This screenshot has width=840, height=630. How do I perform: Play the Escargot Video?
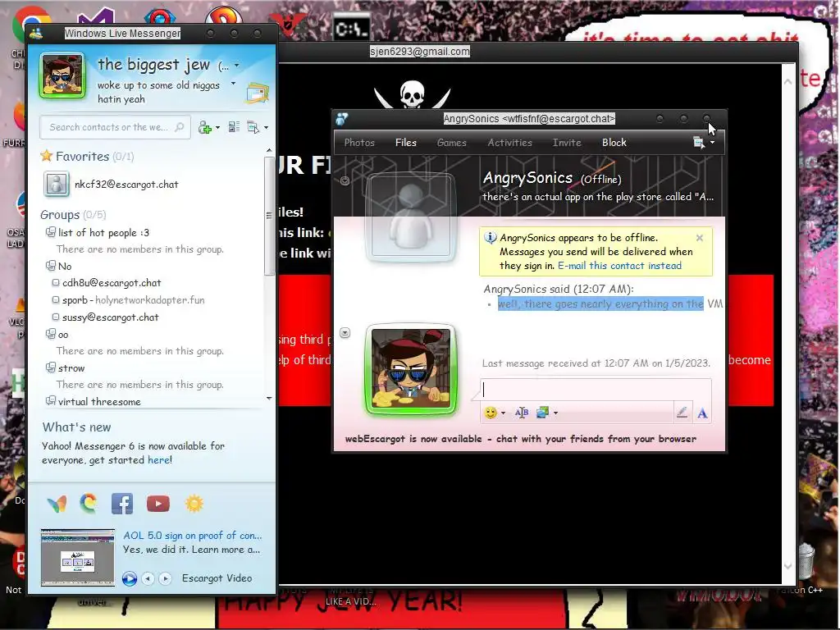(x=129, y=578)
